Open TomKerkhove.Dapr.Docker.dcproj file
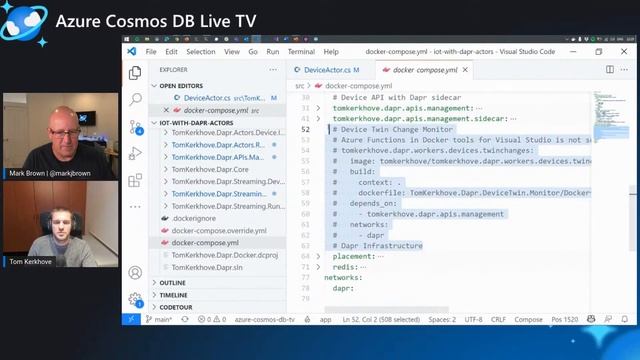The width and height of the screenshot is (640, 360). click(x=225, y=255)
